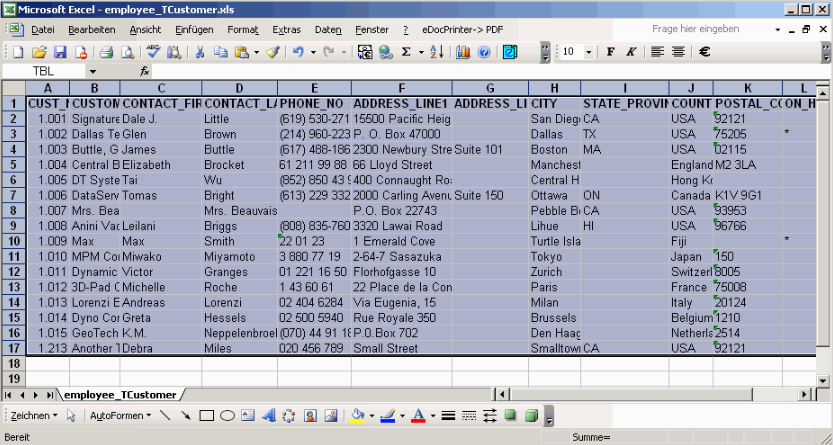Expand the Name Box dropdown arrow
Image resolution: width=833 pixels, height=445 pixels.
tap(93, 72)
